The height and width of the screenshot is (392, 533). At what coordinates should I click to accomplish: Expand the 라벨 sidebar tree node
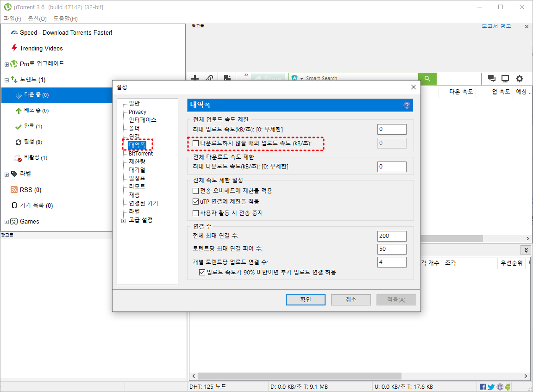click(x=6, y=174)
